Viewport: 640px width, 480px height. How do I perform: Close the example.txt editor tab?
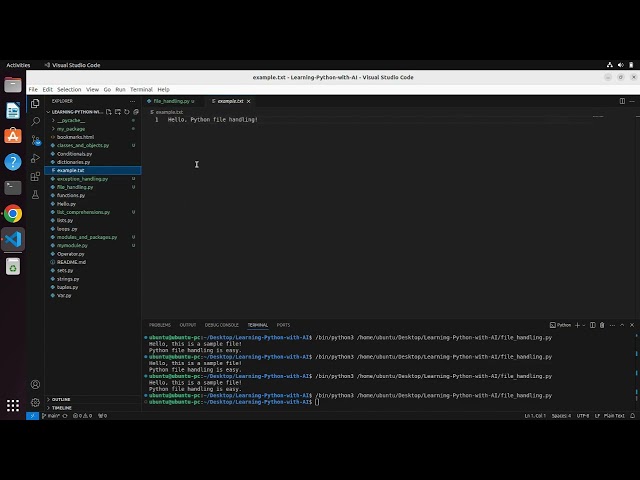pyautogui.click(x=248, y=101)
